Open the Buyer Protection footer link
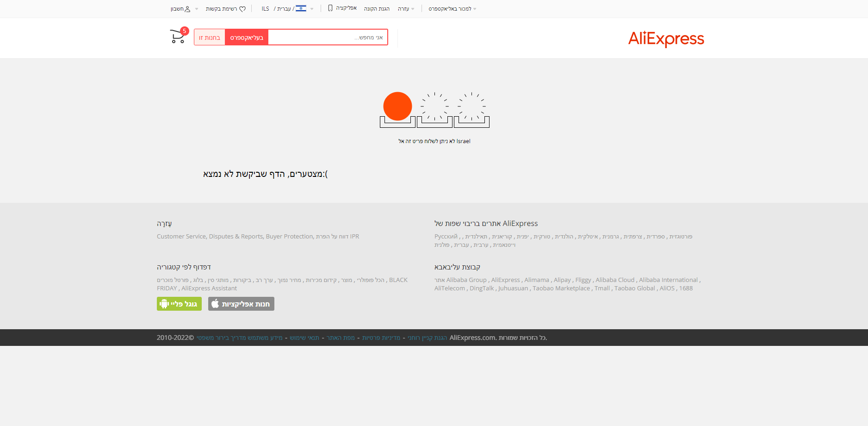The image size is (868, 426). [289, 236]
